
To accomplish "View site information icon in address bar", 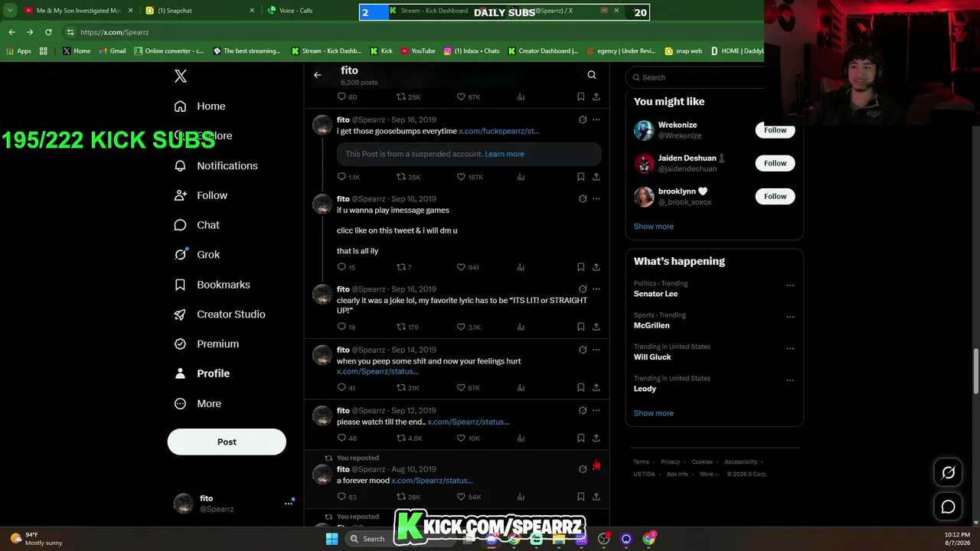I will pos(70,32).
